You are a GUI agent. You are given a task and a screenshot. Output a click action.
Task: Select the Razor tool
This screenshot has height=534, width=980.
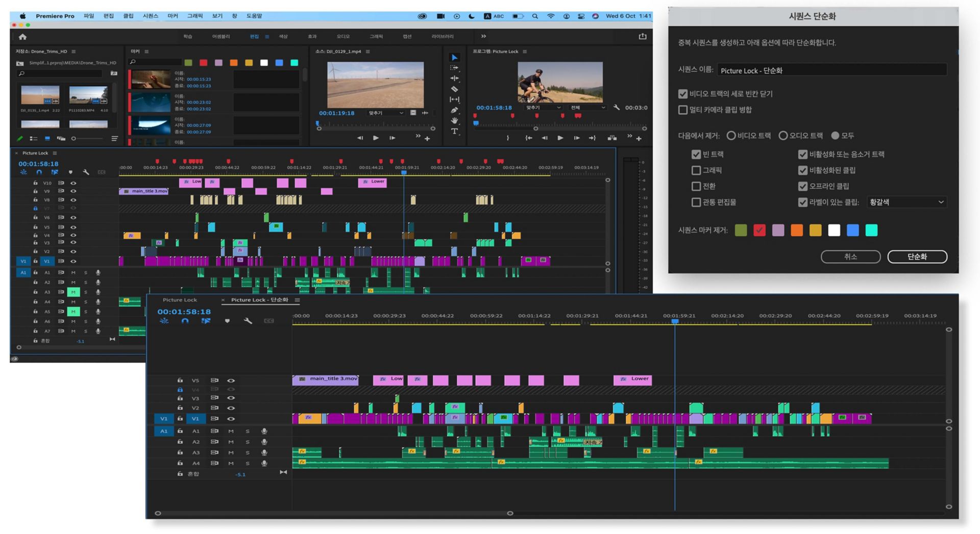pos(454,89)
